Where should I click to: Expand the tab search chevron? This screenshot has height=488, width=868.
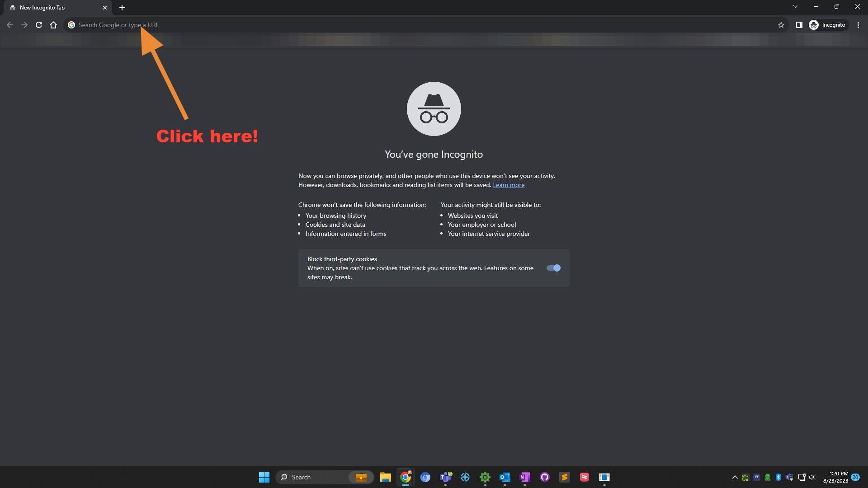(x=795, y=6)
